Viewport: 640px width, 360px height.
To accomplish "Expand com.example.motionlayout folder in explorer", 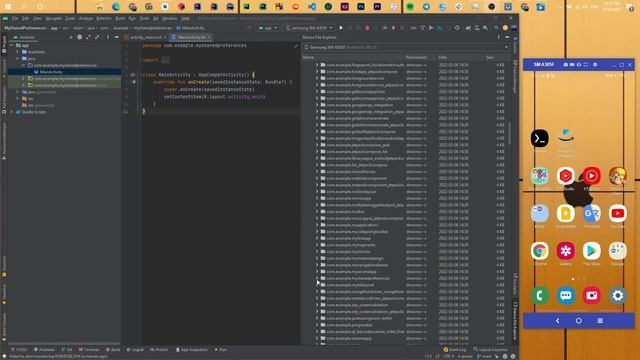I will pyautogui.click(x=317, y=191).
